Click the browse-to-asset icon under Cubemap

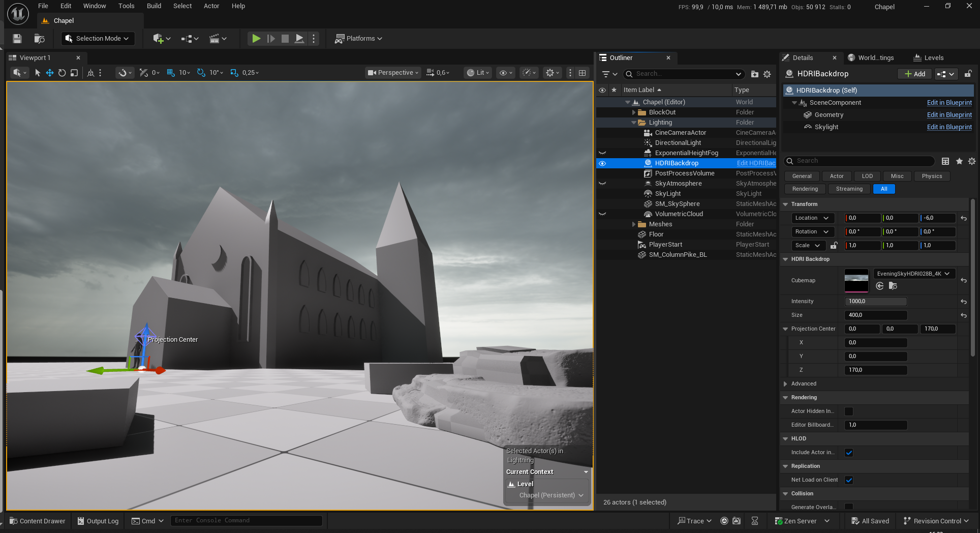(x=893, y=286)
